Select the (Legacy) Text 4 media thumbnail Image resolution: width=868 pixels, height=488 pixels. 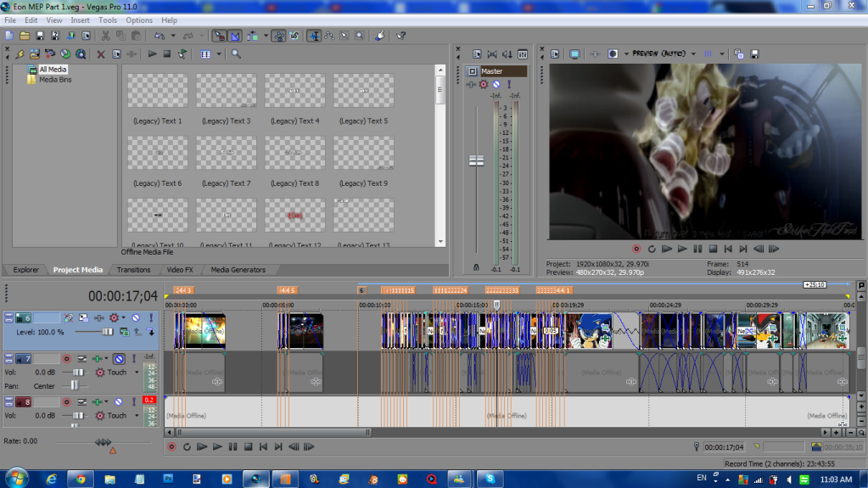pyautogui.click(x=294, y=90)
